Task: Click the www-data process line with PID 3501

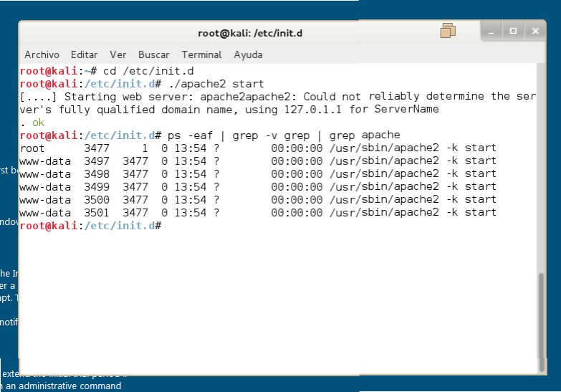Action: pos(258,213)
